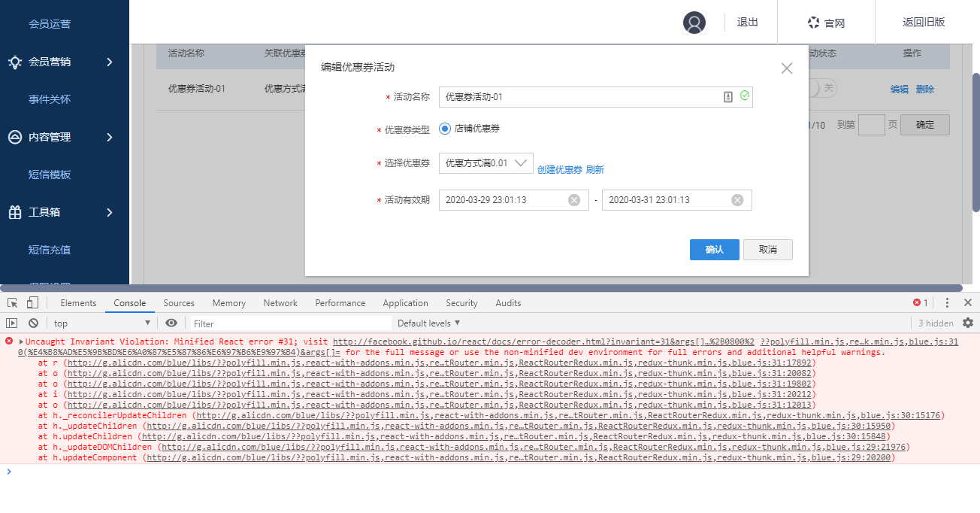The height and width of the screenshot is (513, 980).
Task: Click the 刷新 link
Action: tap(595, 169)
